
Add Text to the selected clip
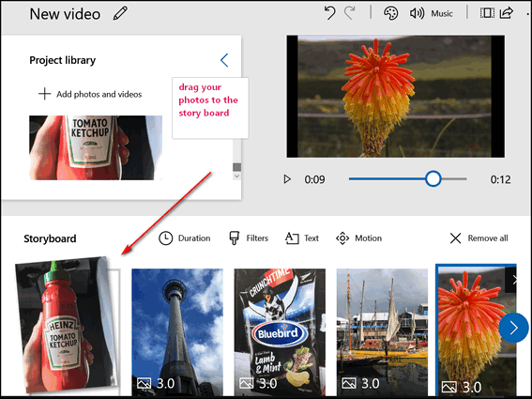tap(302, 238)
